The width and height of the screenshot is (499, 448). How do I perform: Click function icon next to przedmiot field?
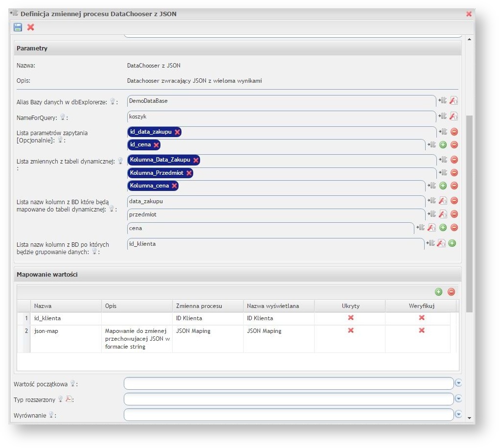click(x=443, y=214)
